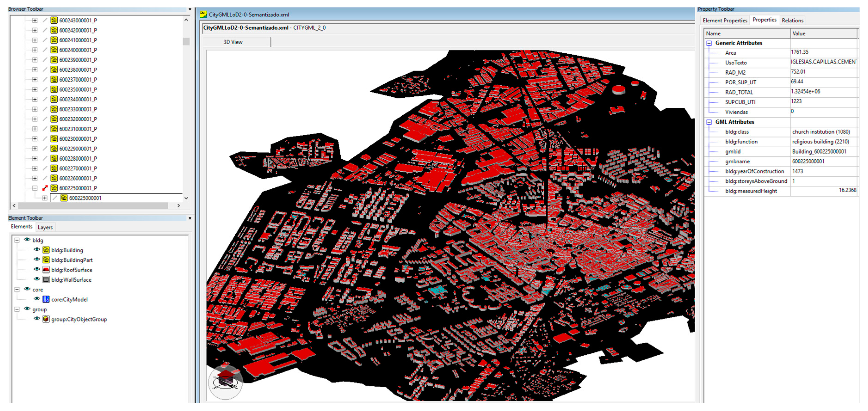Click the red highlight marker beside 600225000001_P
The width and height of the screenshot is (868, 411).
(45, 188)
